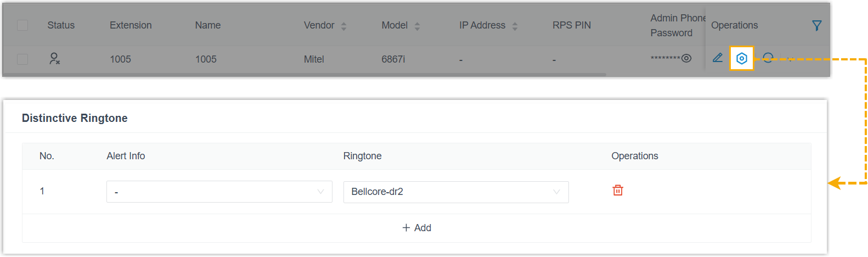Image resolution: width=868 pixels, height=257 pixels.
Task: Open the filter funnel icon in table header
Action: coord(816,25)
